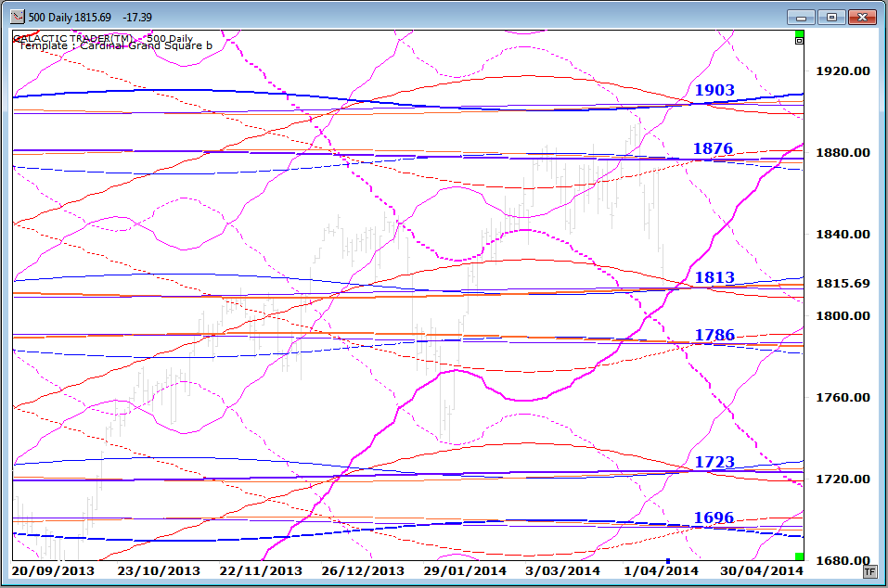Click the green square at chart bottom-right corner

[x=799, y=556]
